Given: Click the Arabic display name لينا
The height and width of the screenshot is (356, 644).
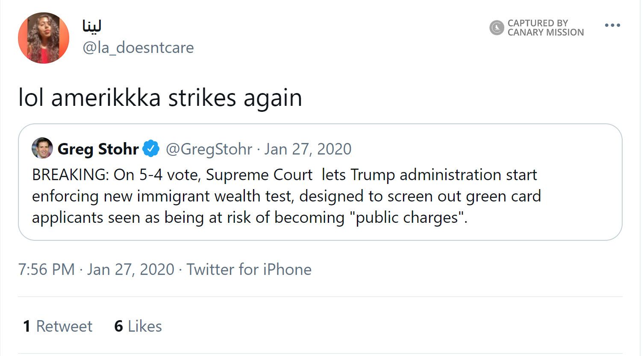Looking at the screenshot, I should pos(92,26).
